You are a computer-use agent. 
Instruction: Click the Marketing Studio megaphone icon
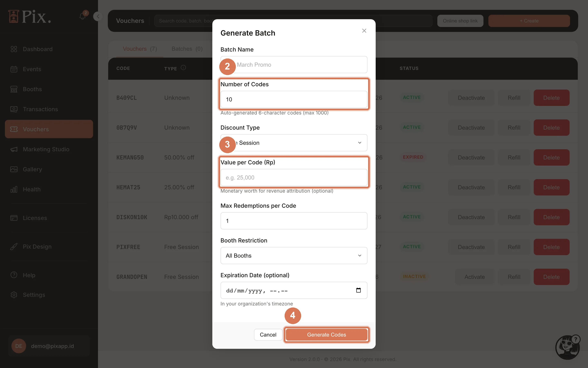14,149
